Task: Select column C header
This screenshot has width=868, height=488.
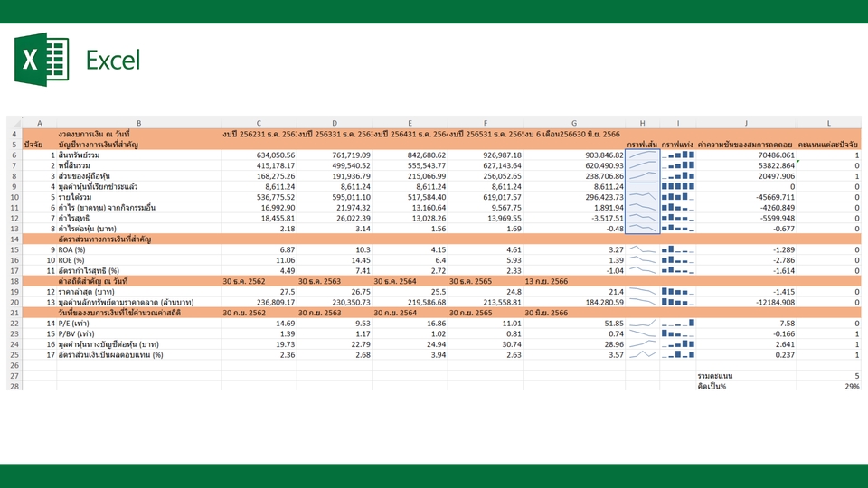Action: [259, 123]
